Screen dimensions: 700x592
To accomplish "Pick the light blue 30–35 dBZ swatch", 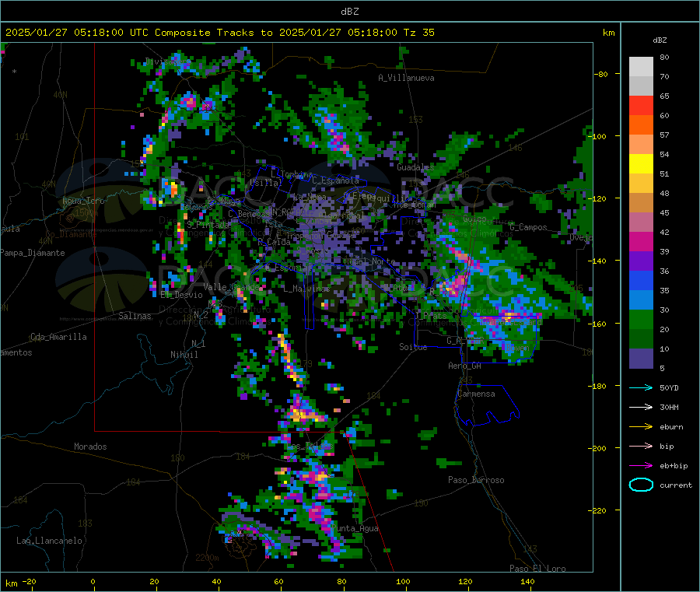I will click(x=641, y=300).
